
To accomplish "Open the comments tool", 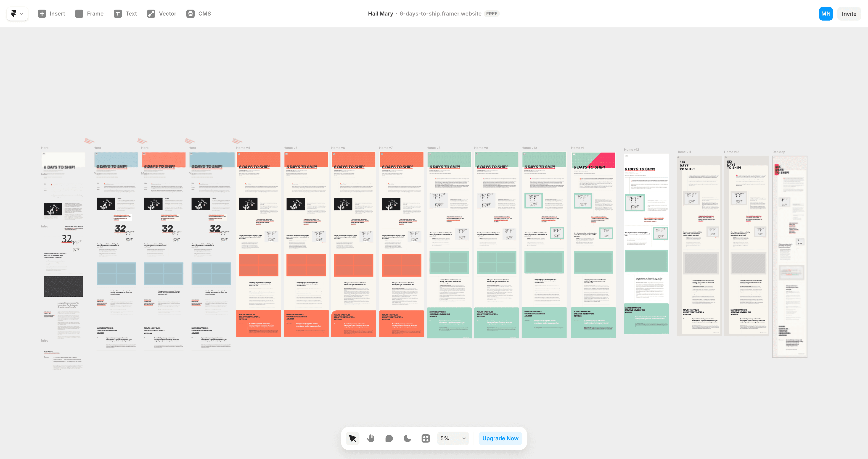I will (x=389, y=438).
